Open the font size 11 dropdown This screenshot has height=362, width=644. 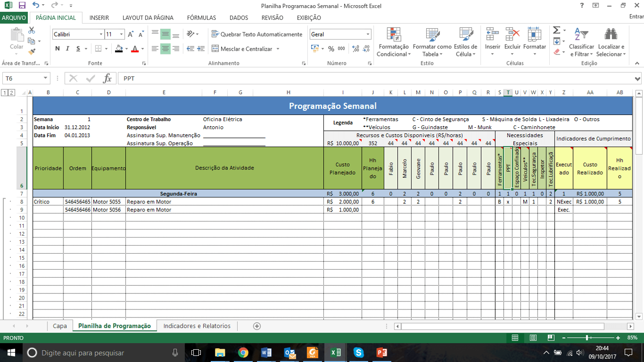[x=122, y=35]
